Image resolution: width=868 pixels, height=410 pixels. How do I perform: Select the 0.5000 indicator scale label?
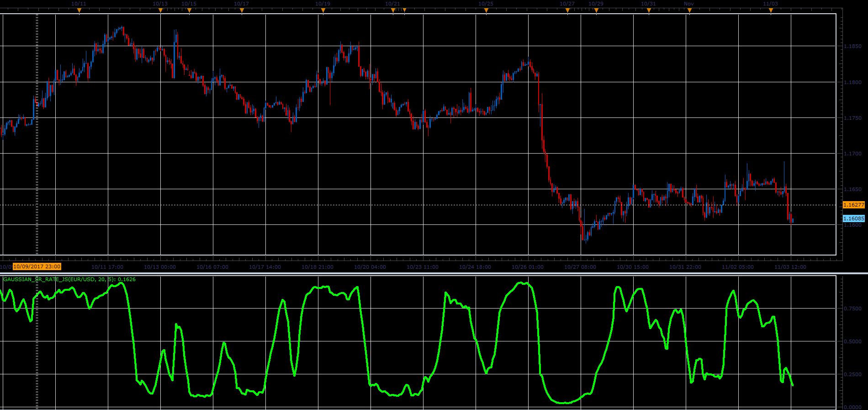tap(852, 341)
